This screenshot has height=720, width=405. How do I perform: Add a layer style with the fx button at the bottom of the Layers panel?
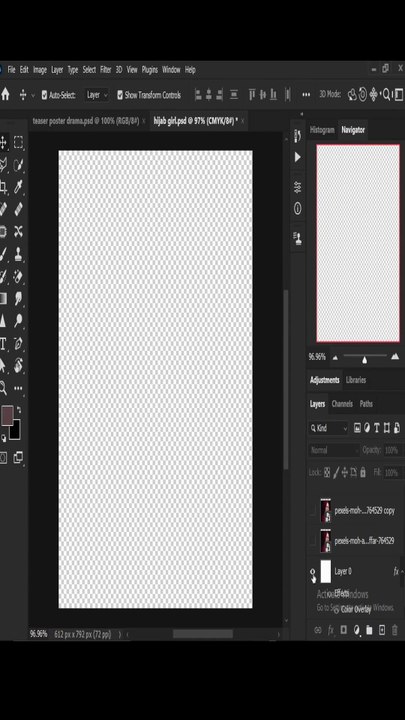(x=331, y=630)
